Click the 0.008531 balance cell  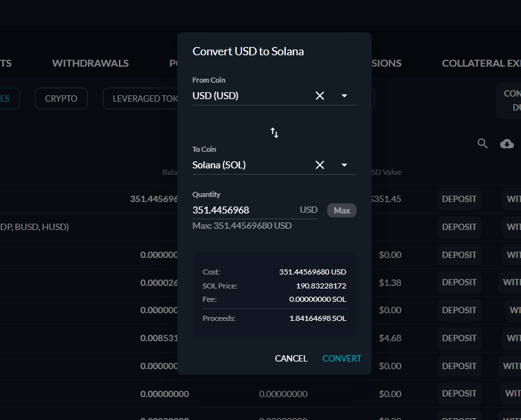point(159,338)
